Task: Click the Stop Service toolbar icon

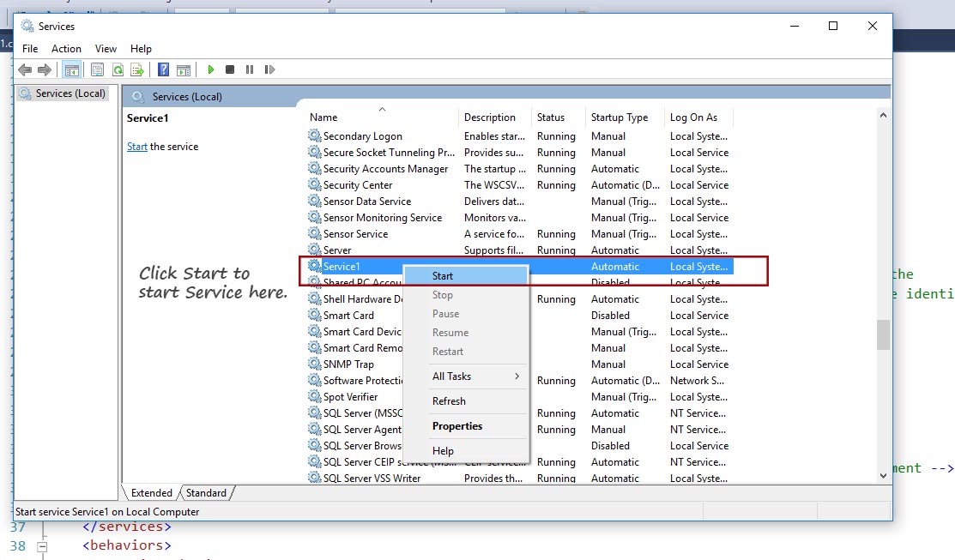Action: [x=230, y=70]
